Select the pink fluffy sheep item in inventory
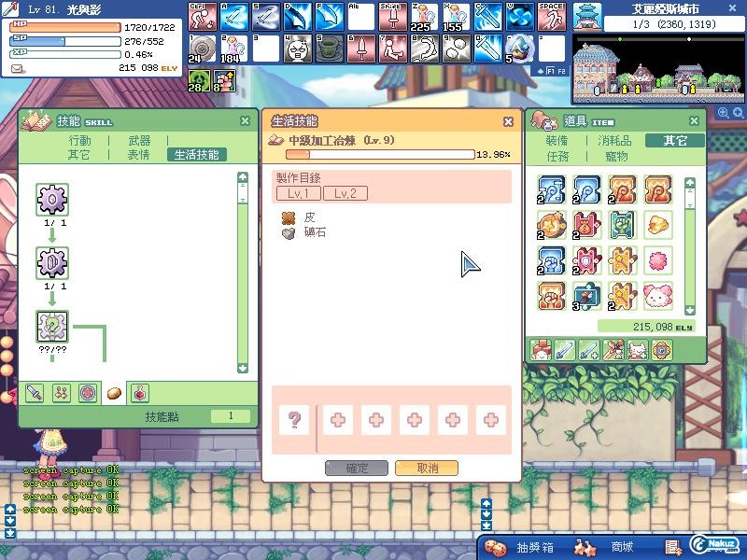Screen dimensions: 747x560 (x=658, y=296)
